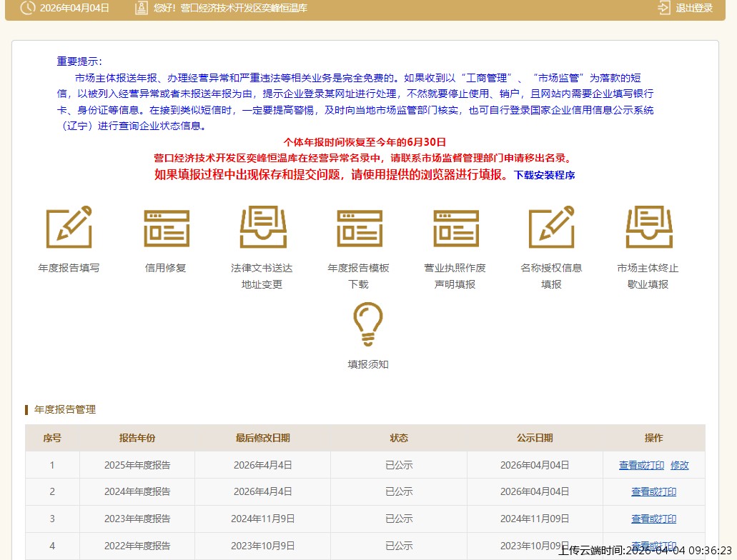The image size is (737, 560).
Task: Open 市场主体终止歇业填报 icon
Action: pos(648,227)
